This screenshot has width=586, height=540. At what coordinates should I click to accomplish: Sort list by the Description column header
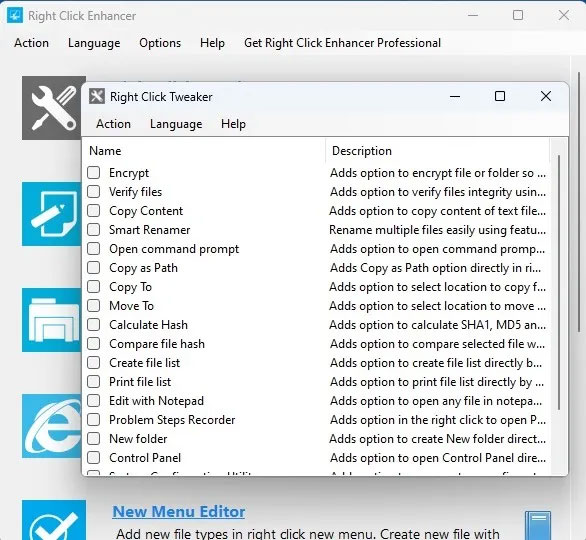[438, 151]
